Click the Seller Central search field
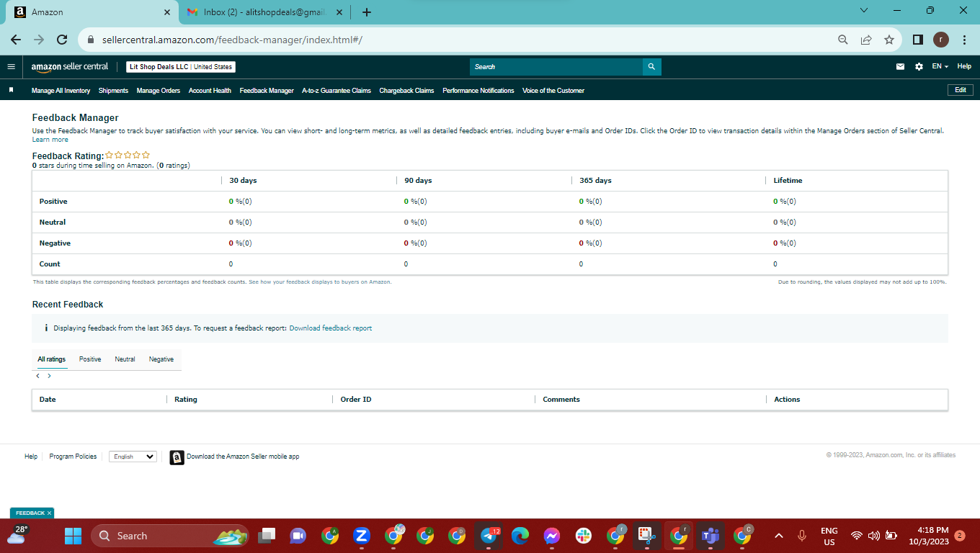The width and height of the screenshot is (980, 553). [x=556, y=67]
